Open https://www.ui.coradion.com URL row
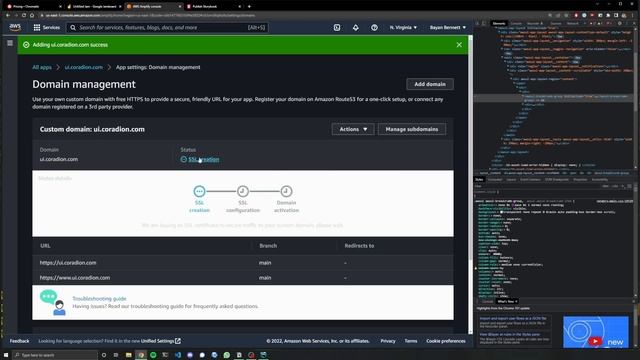Image resolution: width=640 pixels, height=360 pixels. click(x=242, y=278)
